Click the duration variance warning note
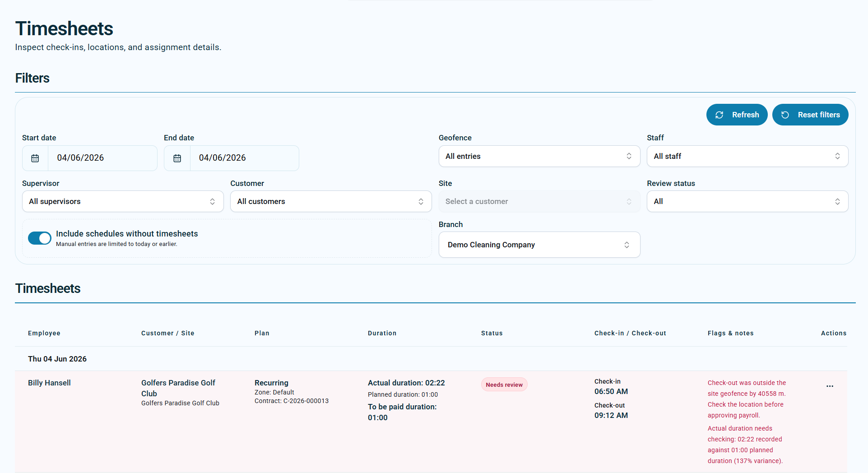Image resolution: width=868 pixels, height=473 pixels. 745,445
